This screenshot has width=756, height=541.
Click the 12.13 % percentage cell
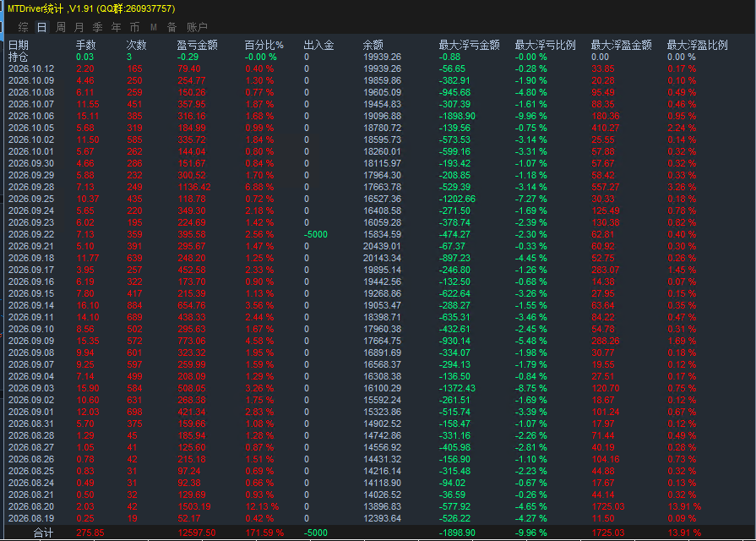262,506
